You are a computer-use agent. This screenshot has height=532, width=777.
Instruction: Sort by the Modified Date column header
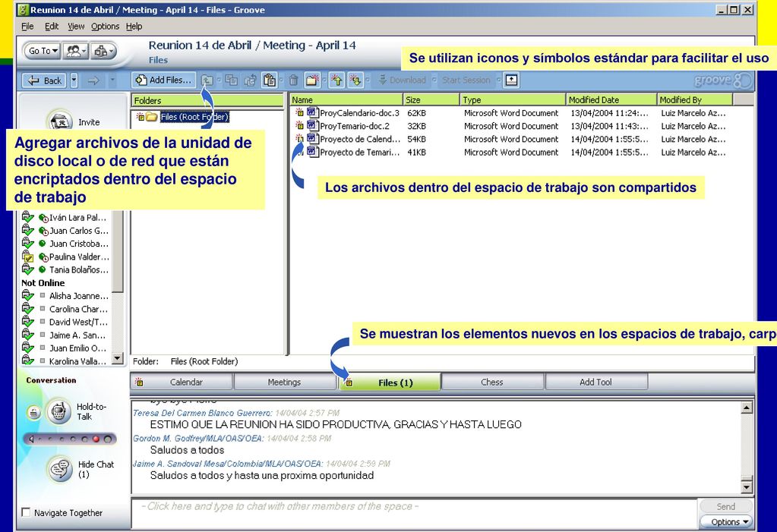click(x=611, y=99)
